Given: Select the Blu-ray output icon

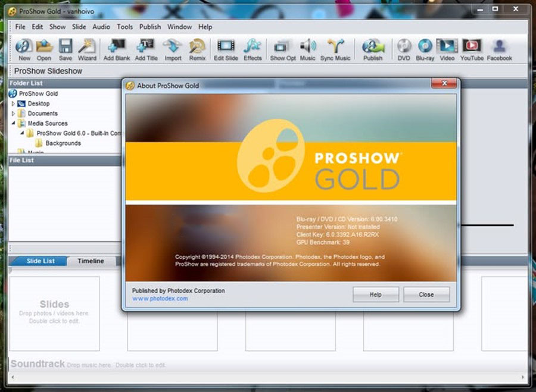Looking at the screenshot, I should click(x=425, y=48).
